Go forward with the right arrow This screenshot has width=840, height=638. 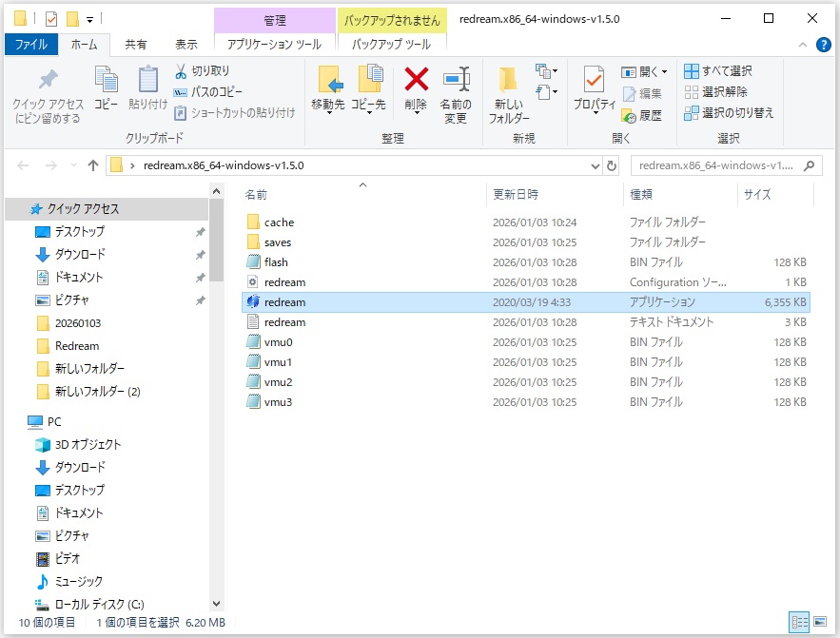50,165
